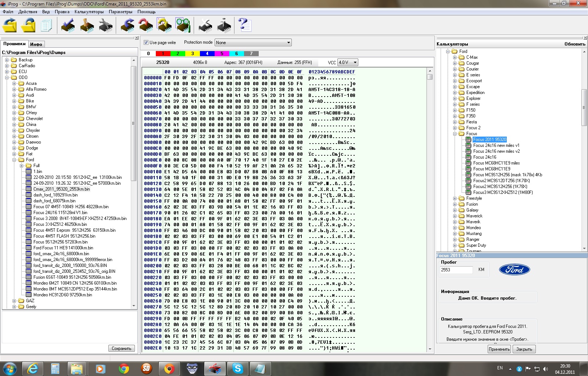Click the chip with blue checkmark icon

[x=68, y=25]
